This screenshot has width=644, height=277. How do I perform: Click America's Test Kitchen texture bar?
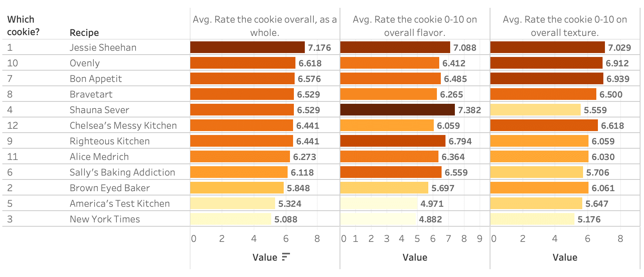coord(536,203)
